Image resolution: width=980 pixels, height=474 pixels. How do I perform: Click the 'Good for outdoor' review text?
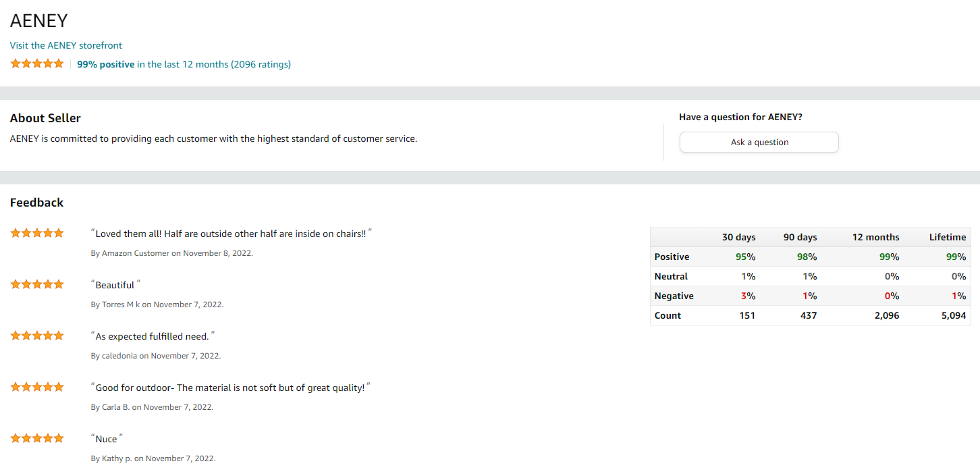[231, 388]
